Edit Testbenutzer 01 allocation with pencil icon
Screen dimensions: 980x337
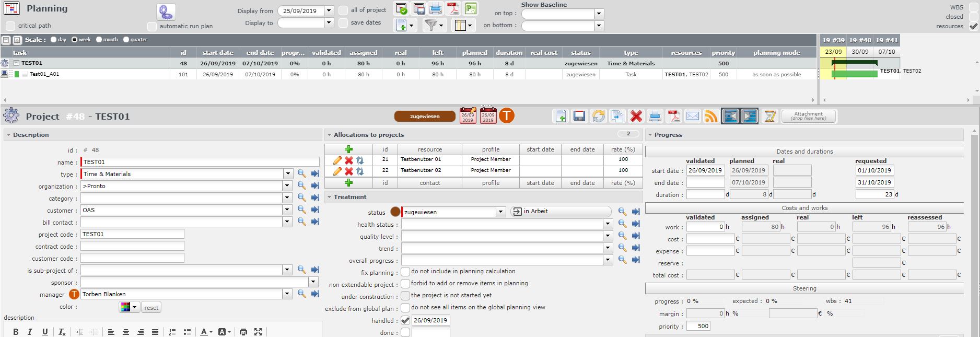(337, 160)
